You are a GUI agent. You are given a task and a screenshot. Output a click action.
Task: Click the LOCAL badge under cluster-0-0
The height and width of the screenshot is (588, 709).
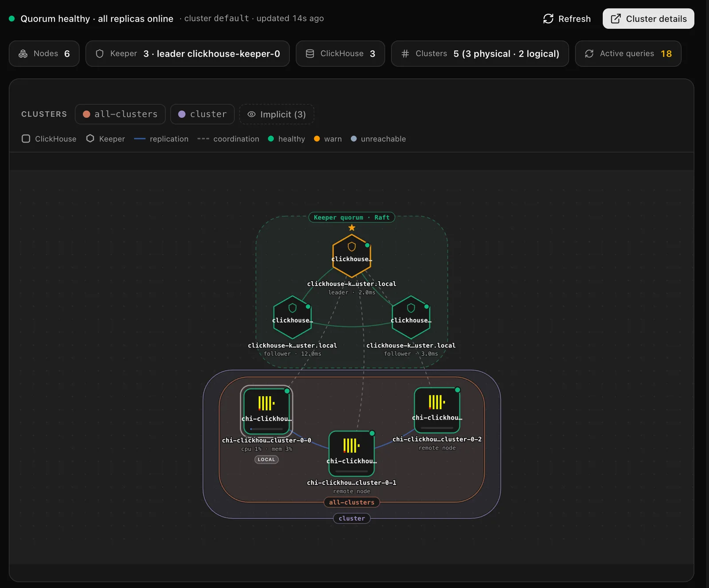pos(266,460)
